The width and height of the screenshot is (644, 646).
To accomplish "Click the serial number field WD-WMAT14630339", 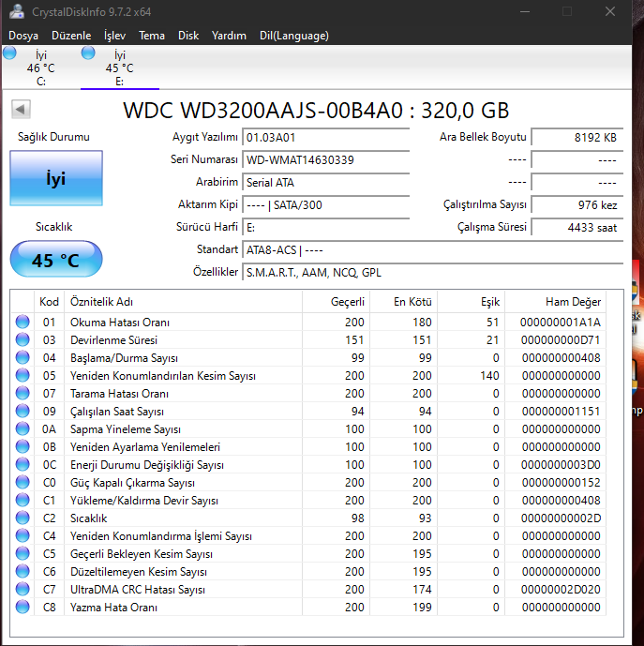I will click(326, 159).
